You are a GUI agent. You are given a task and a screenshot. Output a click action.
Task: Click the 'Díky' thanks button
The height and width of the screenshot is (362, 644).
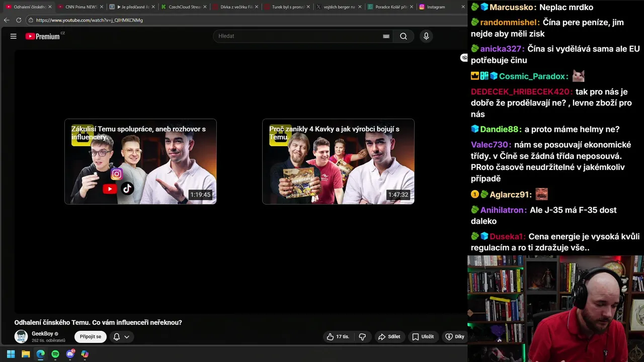click(x=454, y=337)
